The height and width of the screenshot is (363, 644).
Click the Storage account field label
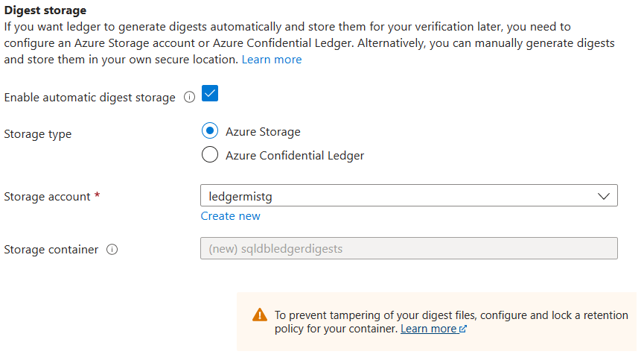(48, 197)
